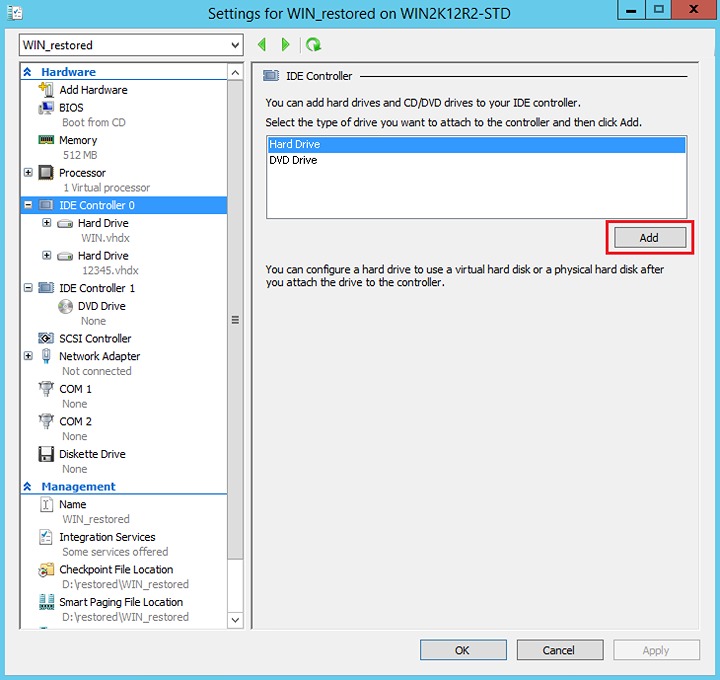This screenshot has height=680, width=720.
Task: Select the Memory chip icon
Action: click(x=46, y=140)
